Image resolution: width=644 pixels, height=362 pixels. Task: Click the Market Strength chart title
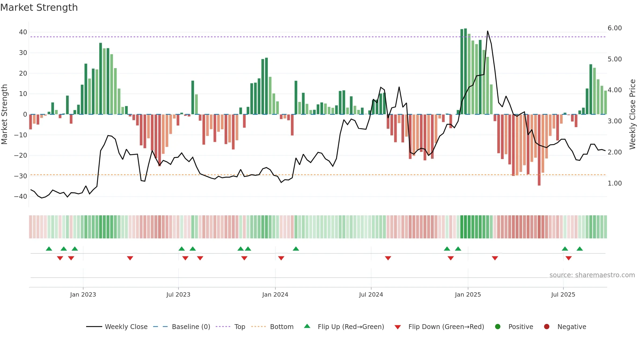39,8
